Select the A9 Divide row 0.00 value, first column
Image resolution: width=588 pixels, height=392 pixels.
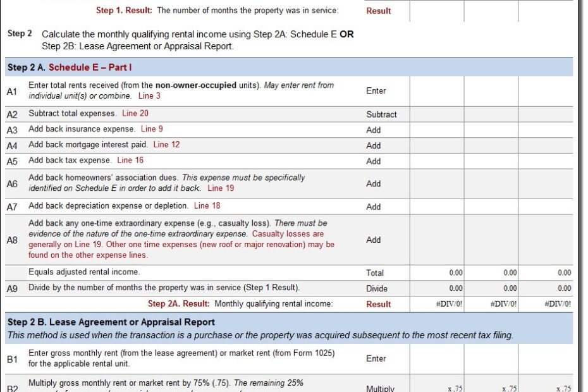[x=456, y=288]
